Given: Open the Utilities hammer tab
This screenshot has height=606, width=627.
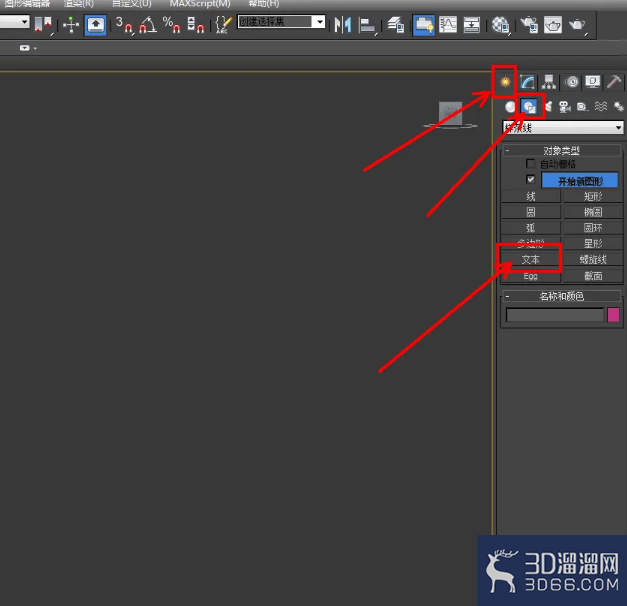Looking at the screenshot, I should point(614,82).
